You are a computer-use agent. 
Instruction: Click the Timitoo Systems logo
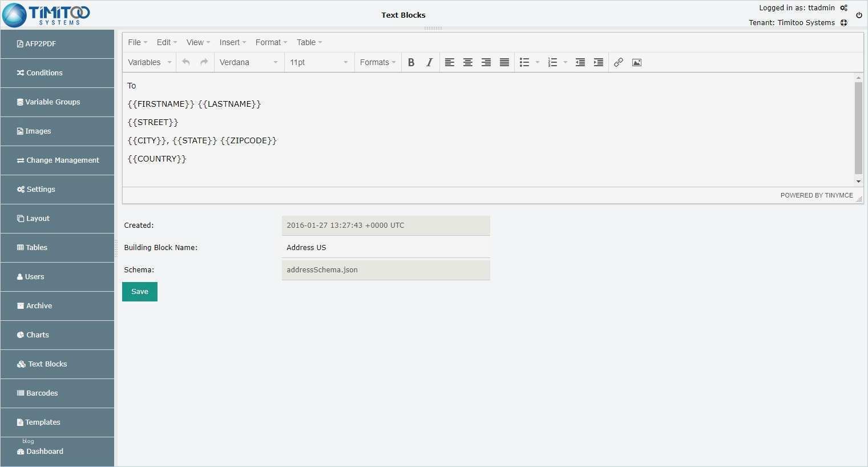(x=46, y=15)
